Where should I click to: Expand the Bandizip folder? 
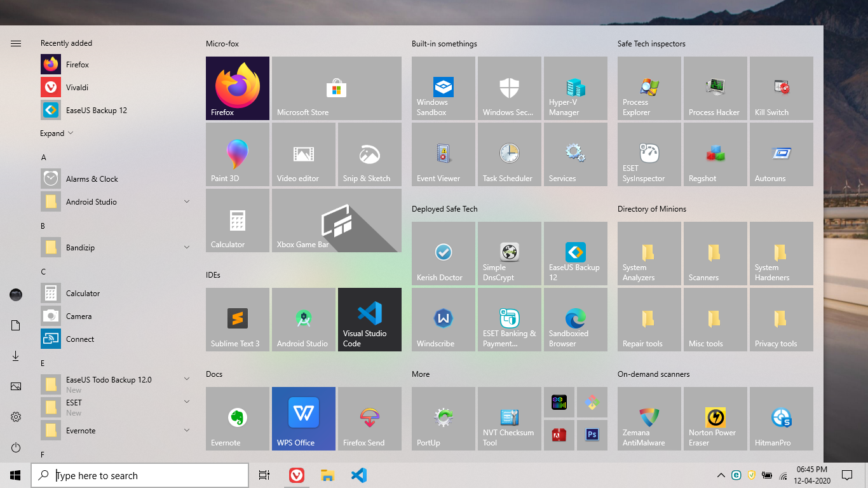[187, 248]
